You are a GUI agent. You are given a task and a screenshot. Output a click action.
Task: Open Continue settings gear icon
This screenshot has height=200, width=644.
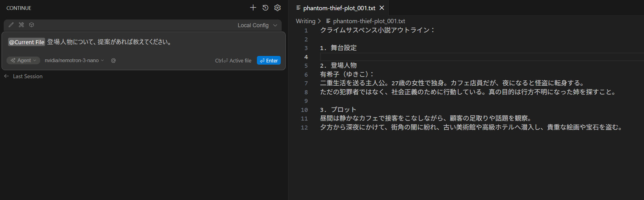click(277, 8)
